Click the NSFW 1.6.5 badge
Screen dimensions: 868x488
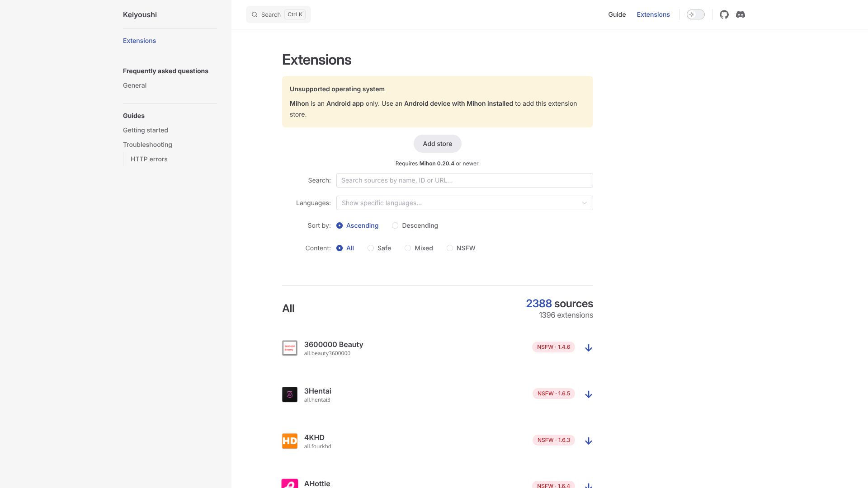coord(553,394)
